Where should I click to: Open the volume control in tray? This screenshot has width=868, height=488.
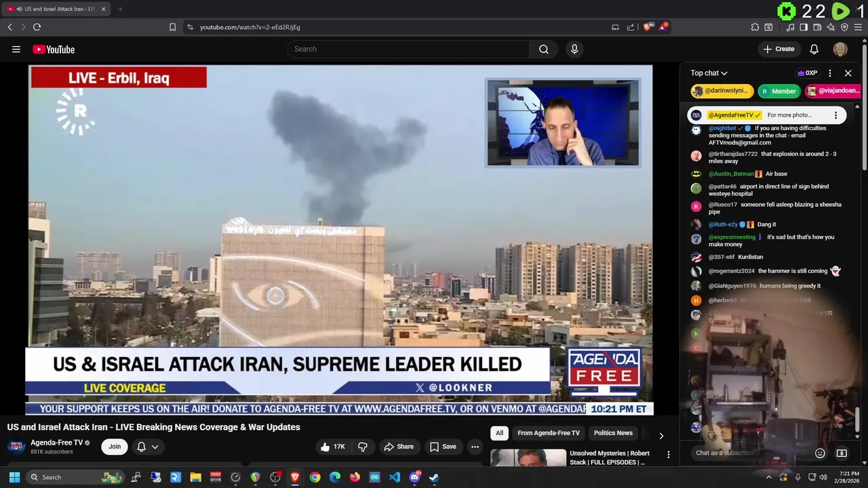[x=823, y=477]
